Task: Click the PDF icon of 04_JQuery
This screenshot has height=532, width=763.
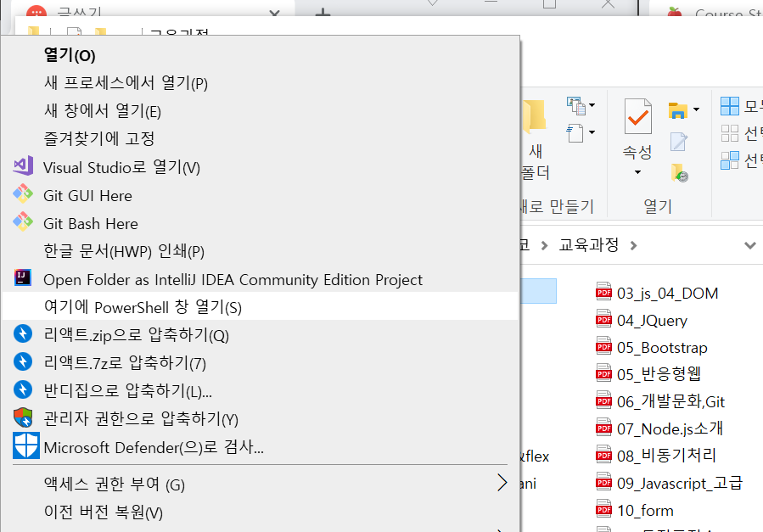Action: coord(604,319)
